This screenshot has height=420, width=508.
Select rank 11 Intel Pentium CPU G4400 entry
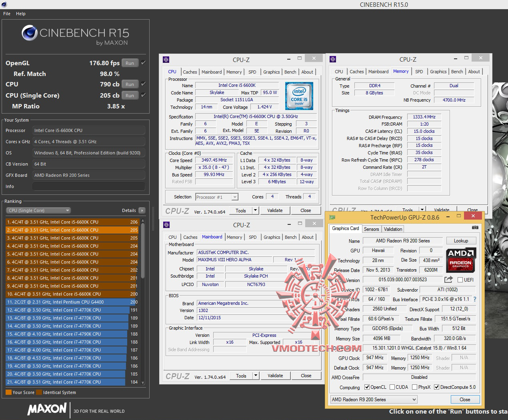pyautogui.click(x=72, y=302)
